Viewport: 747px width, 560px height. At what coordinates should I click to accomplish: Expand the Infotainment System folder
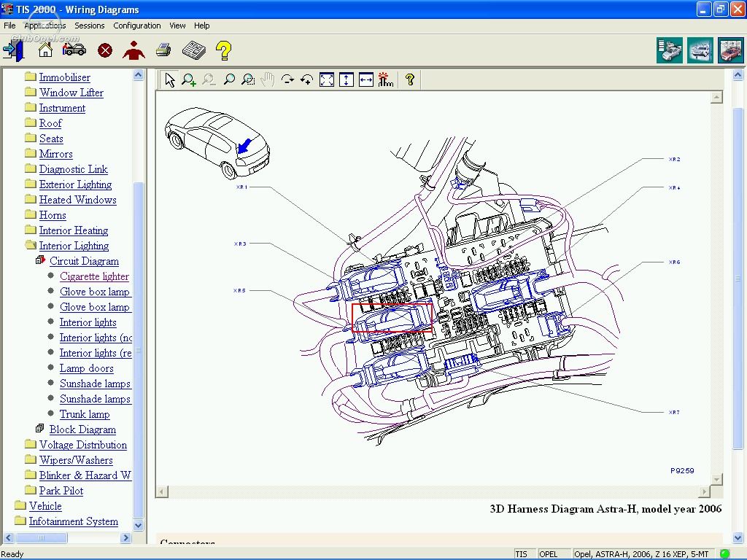(x=20, y=521)
